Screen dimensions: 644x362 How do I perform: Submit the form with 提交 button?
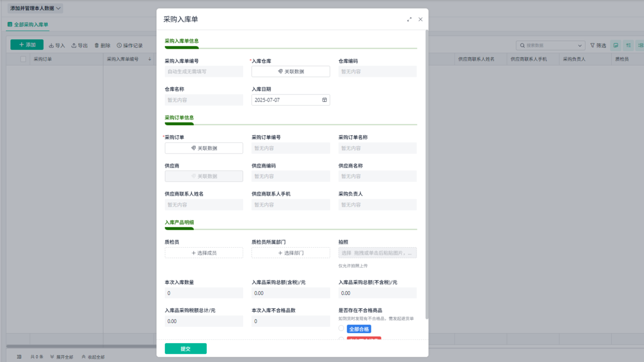pyautogui.click(x=185, y=349)
